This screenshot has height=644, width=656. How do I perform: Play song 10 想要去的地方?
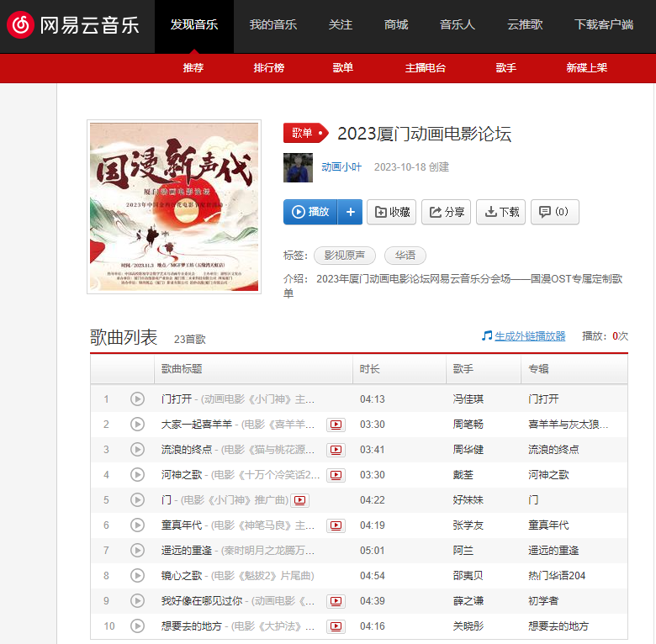tap(137, 626)
